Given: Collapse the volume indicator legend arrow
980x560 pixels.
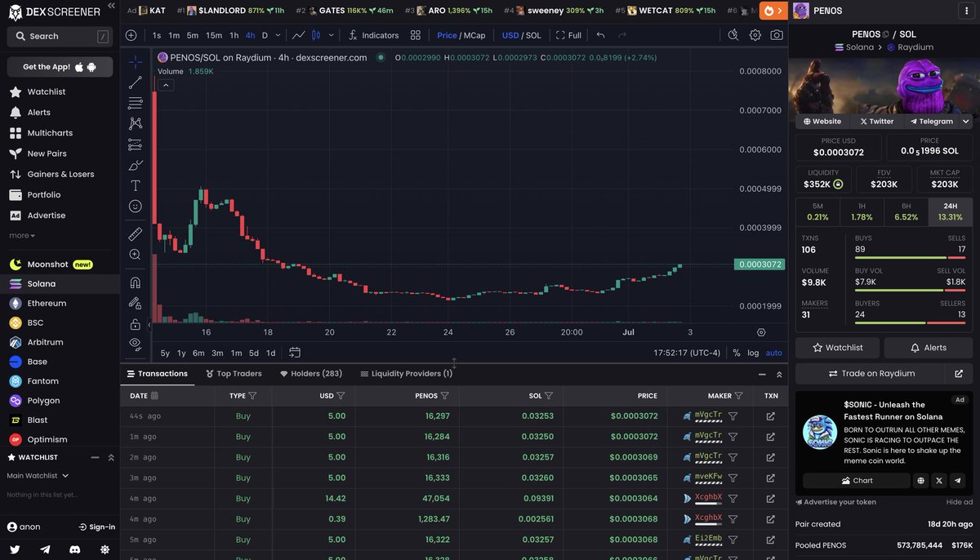Looking at the screenshot, I should click(x=166, y=84).
